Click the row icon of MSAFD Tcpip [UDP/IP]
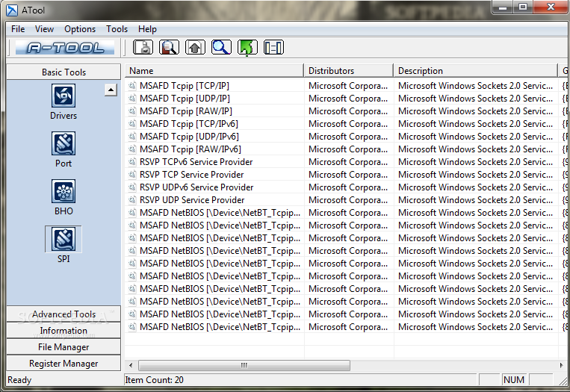 [132, 99]
